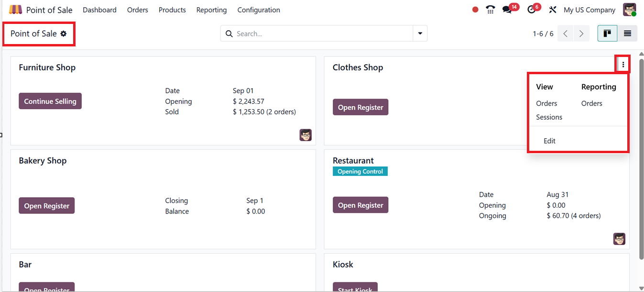Toggle Clothes Shop three-dot menu
The image size is (644, 292).
point(623,65)
